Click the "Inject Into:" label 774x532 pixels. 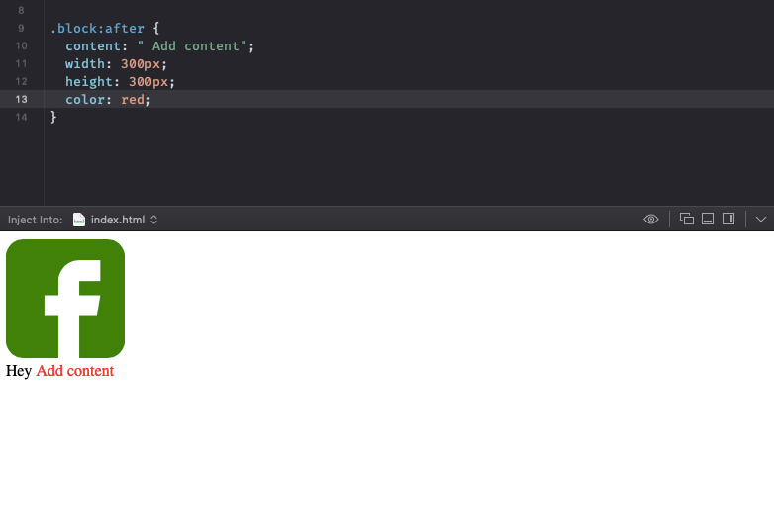tap(35, 220)
